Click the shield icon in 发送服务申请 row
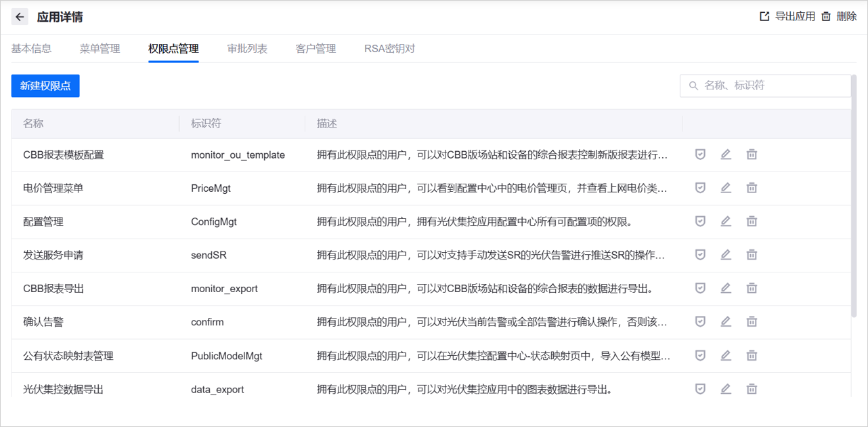This screenshot has width=868, height=427. (x=700, y=255)
